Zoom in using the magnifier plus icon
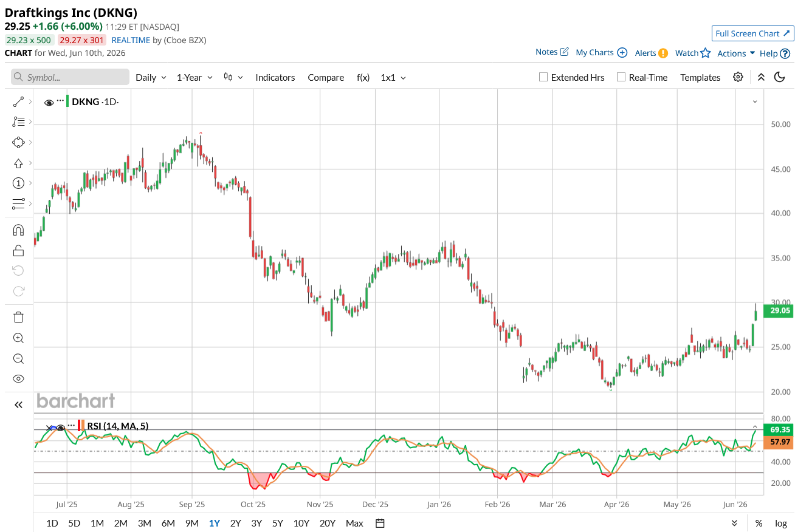This screenshot has height=532, width=795. point(18,338)
